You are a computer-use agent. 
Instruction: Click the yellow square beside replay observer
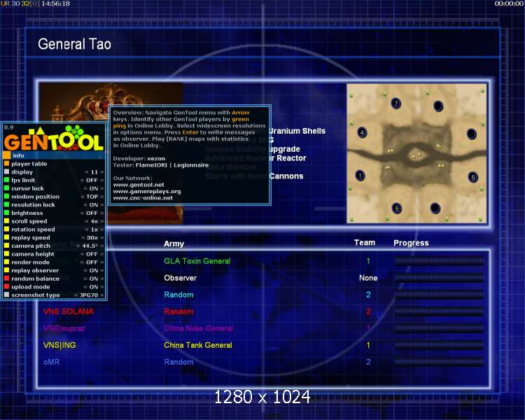coord(7,270)
